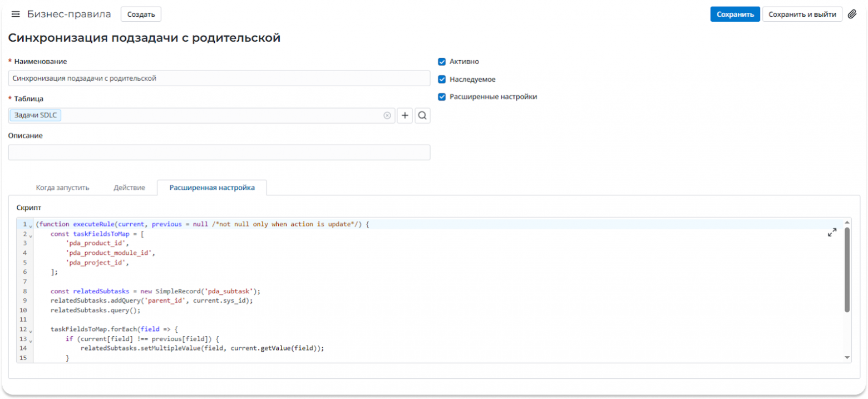Switch to the 'Когда запустить' tab
This screenshot has width=868, height=399.
tap(62, 188)
